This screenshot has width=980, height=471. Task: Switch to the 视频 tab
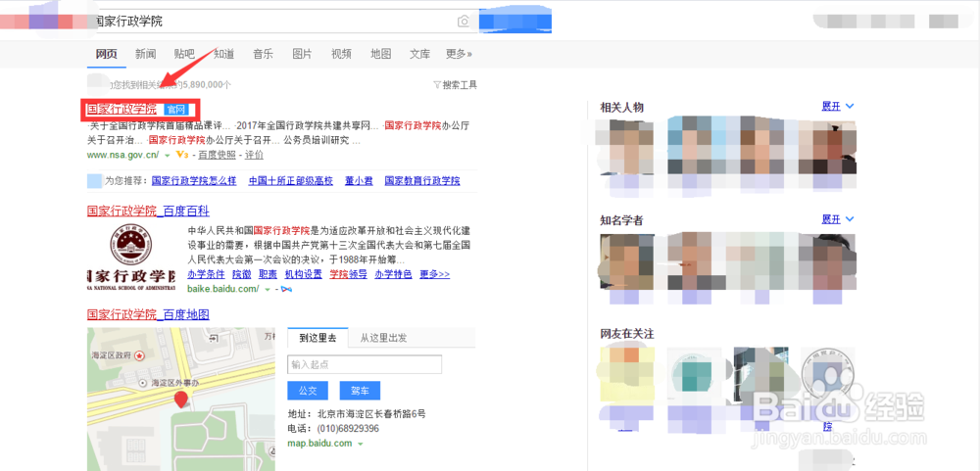point(341,54)
